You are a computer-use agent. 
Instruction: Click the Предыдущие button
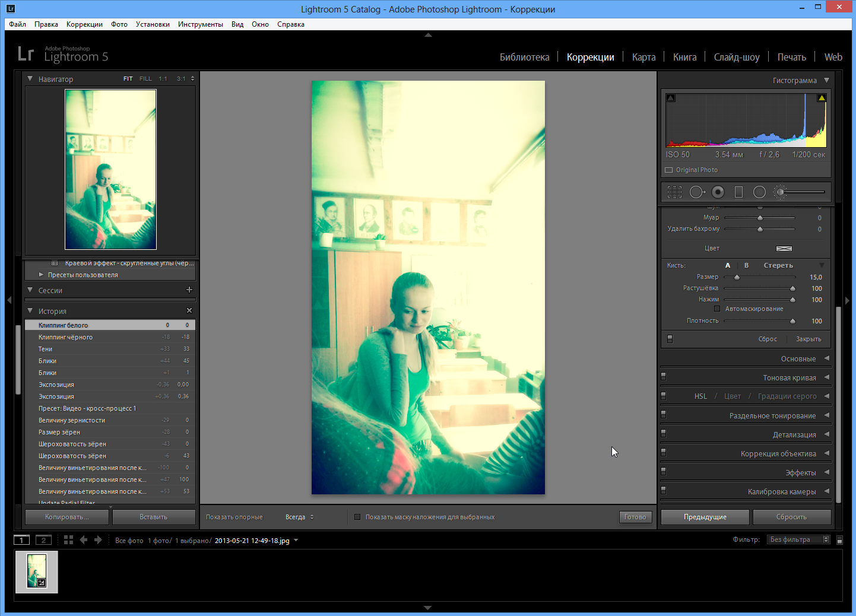point(705,517)
